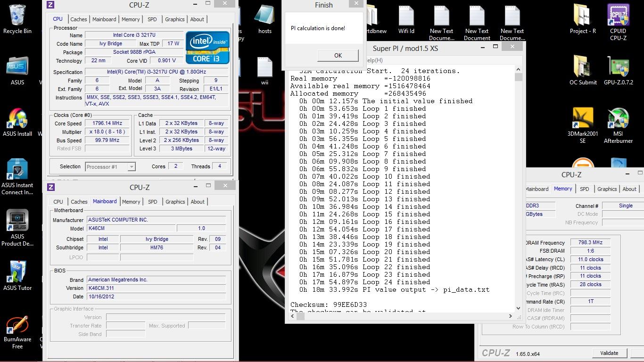Click the DRAM Frequency 798.3 MHz value
The width and height of the screenshot is (644, 362).
pyautogui.click(x=590, y=242)
